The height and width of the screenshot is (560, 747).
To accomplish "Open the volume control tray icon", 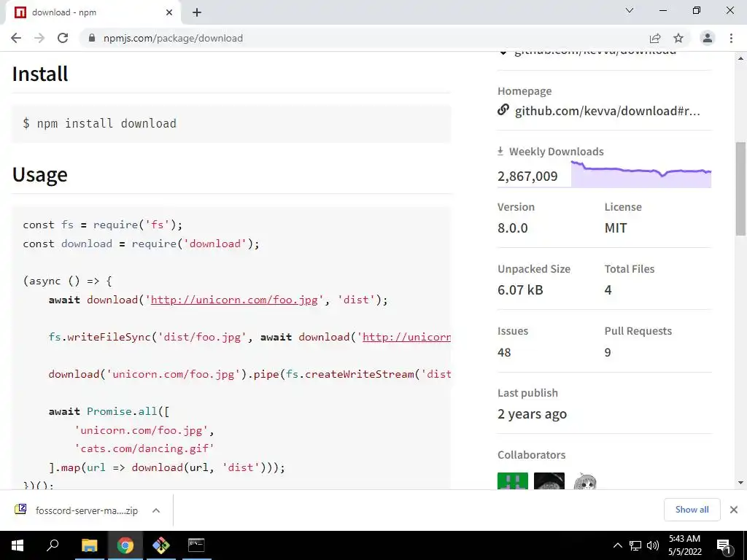I will [x=653, y=545].
